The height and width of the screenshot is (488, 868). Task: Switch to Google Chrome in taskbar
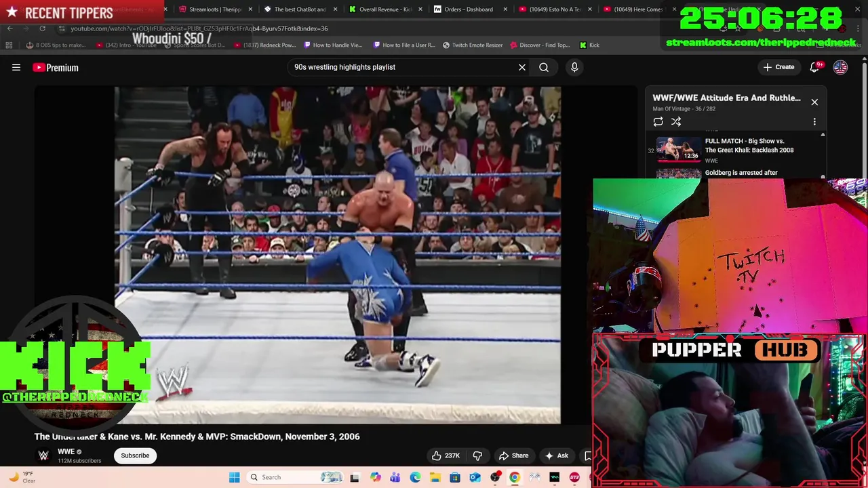[x=515, y=477]
